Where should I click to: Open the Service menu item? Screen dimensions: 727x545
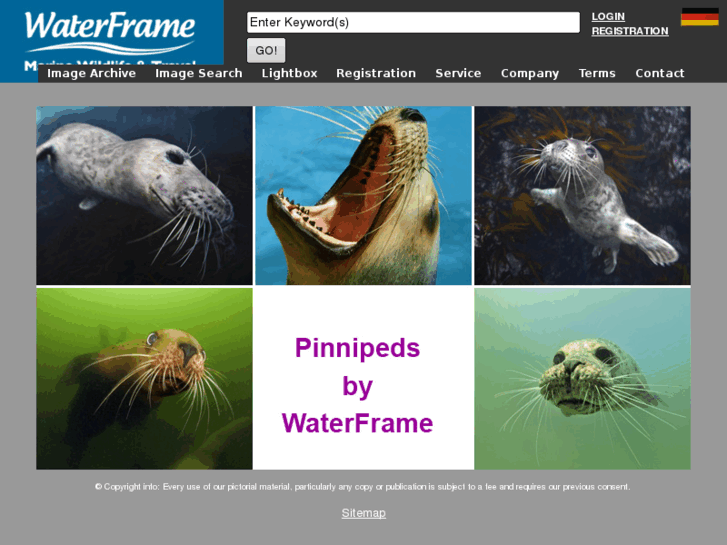pos(458,73)
